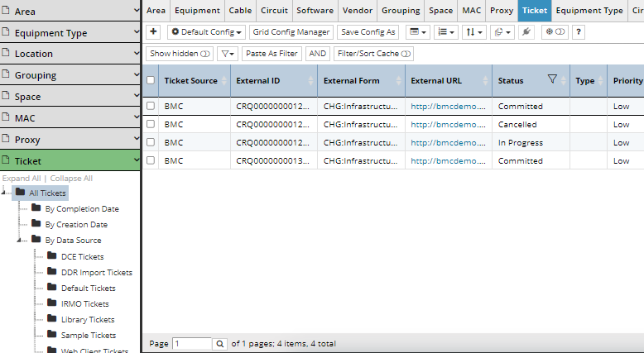Open the Equipment Type tab
Screen dimensions: 644x353
click(x=589, y=11)
